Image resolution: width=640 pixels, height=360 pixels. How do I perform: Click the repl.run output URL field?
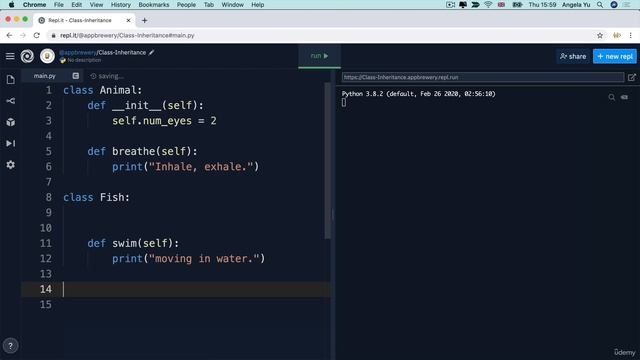click(x=483, y=77)
